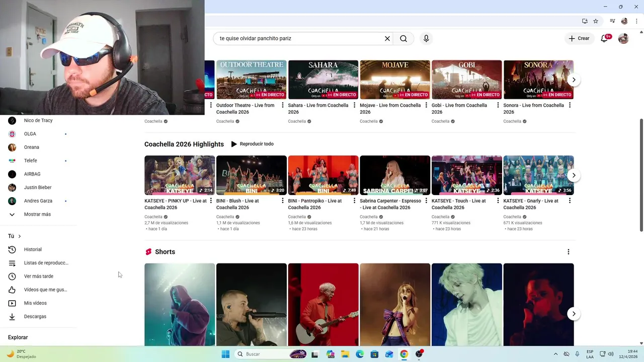644x362 pixels.
Task: Play the Mojave live stream thumbnail
Action: [395, 79]
